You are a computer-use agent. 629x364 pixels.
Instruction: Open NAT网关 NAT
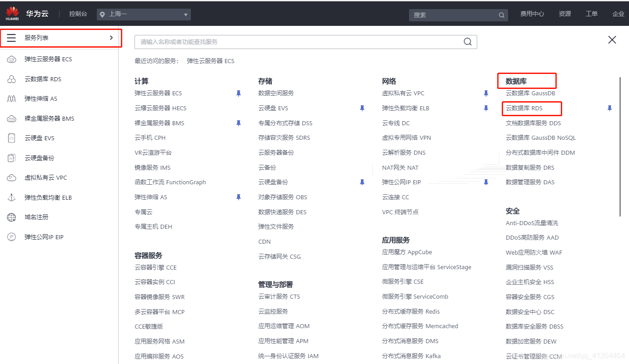tap(400, 167)
